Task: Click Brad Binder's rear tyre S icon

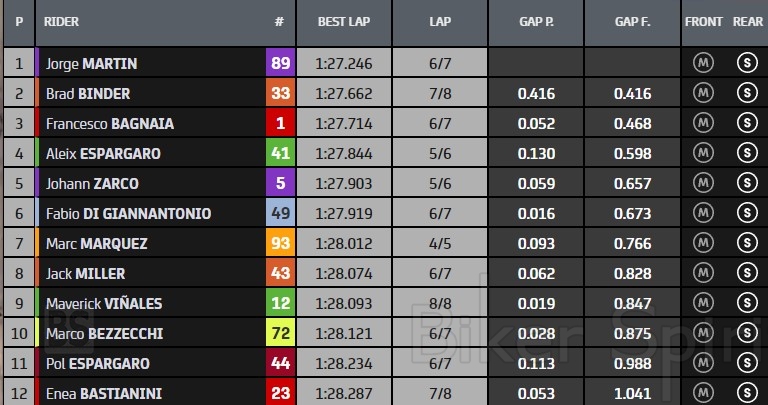Action: click(x=745, y=94)
